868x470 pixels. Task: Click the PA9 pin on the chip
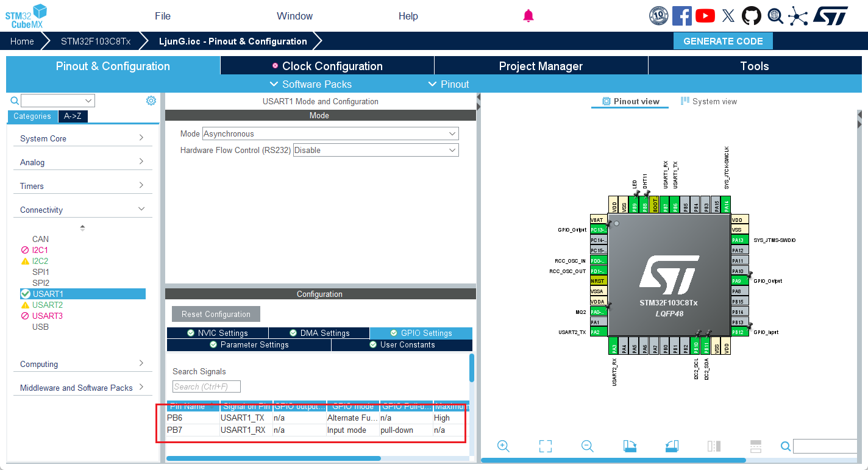[x=739, y=281]
